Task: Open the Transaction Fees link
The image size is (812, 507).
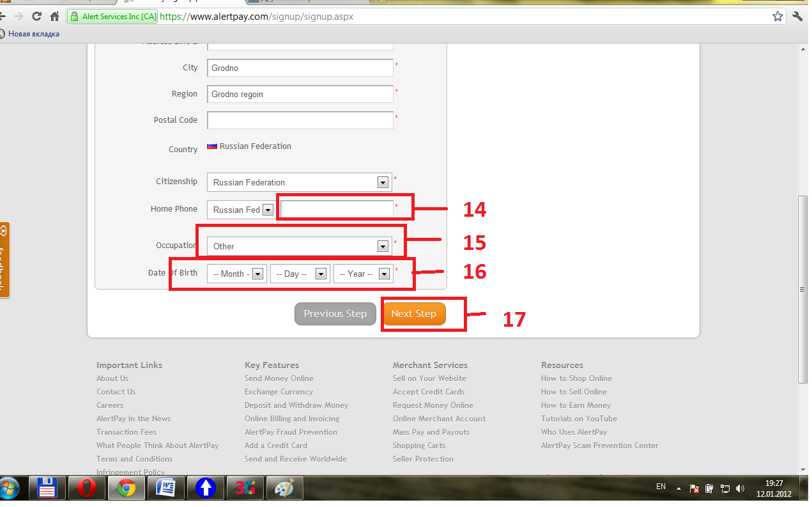Action: 126,432
